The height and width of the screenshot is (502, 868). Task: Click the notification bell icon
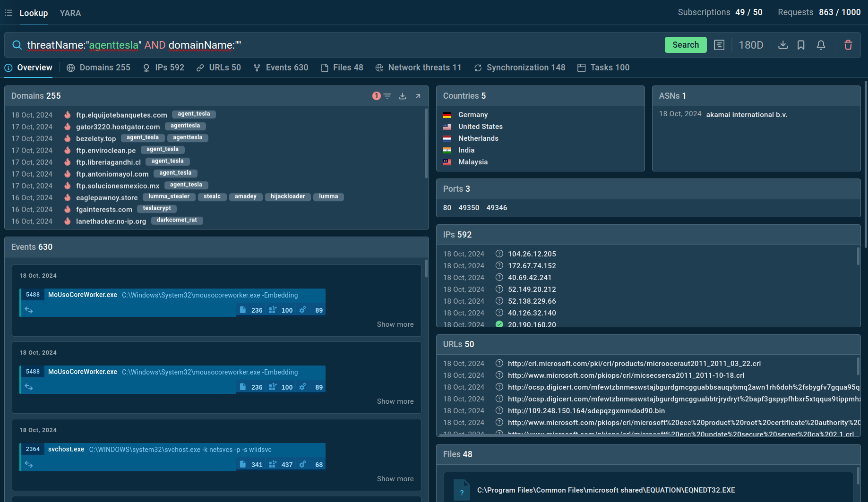(821, 45)
